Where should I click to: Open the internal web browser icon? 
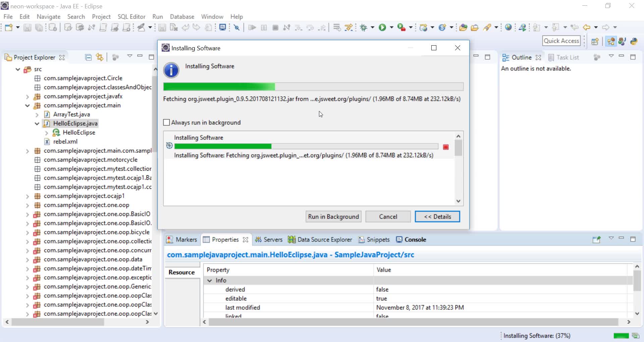(x=508, y=27)
